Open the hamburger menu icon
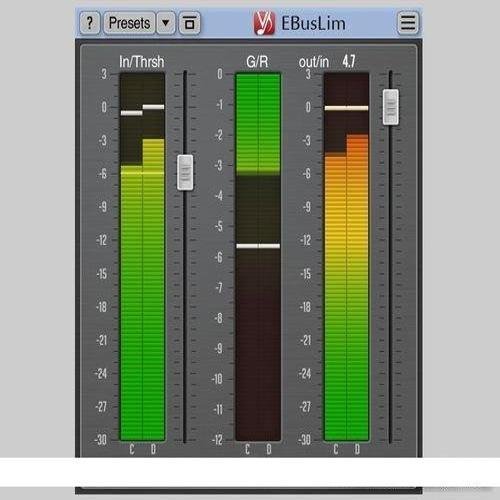The width and height of the screenshot is (500, 500). coord(408,23)
